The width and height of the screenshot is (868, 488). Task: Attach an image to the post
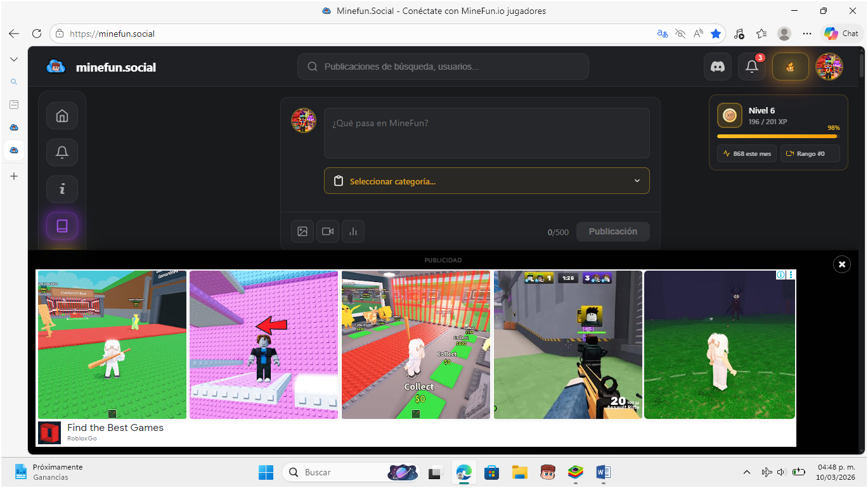point(302,231)
